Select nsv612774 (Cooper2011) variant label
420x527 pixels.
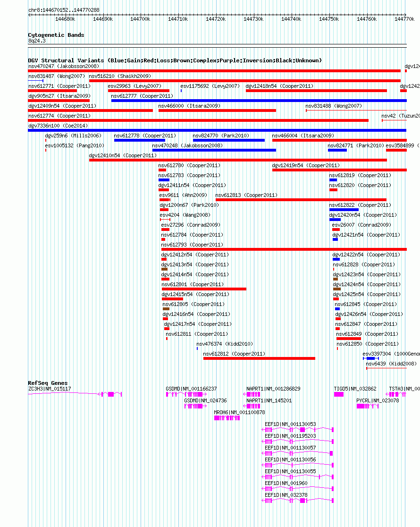point(59,116)
